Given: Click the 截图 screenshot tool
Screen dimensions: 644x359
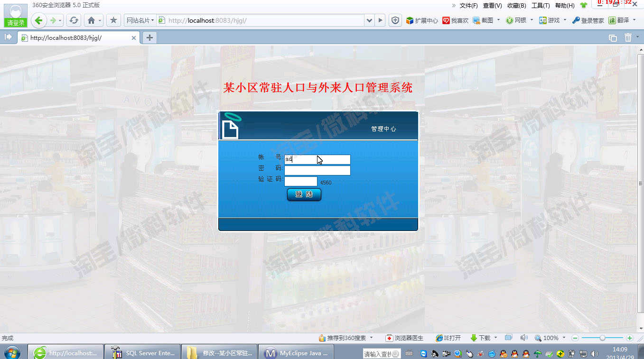Looking at the screenshot, I should click(x=483, y=20).
